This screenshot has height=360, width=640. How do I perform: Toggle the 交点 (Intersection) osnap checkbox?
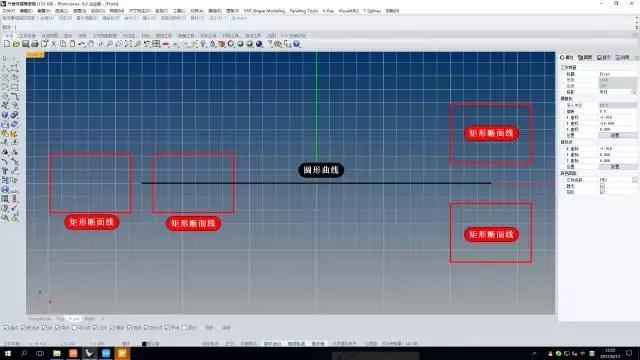(x=95, y=327)
